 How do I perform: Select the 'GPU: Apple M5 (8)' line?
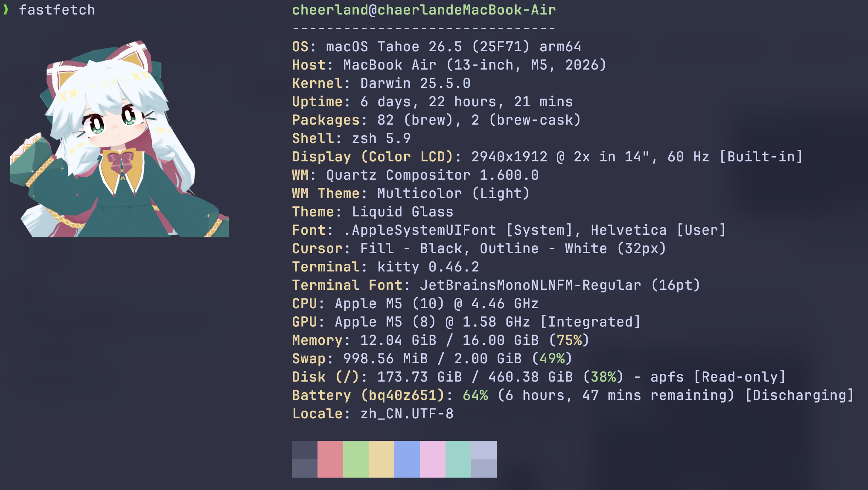[466, 322]
